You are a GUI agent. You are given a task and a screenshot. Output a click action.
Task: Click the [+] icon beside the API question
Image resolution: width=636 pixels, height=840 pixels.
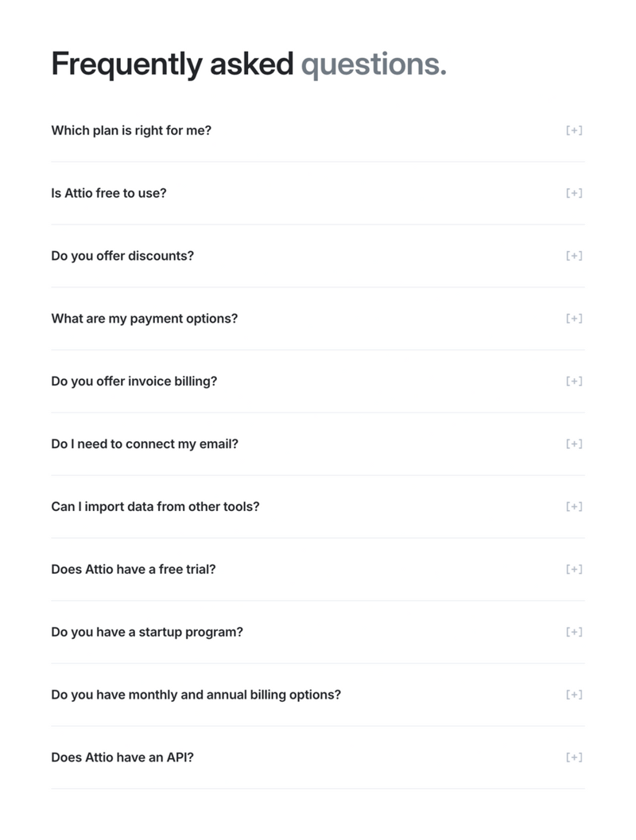(x=574, y=757)
